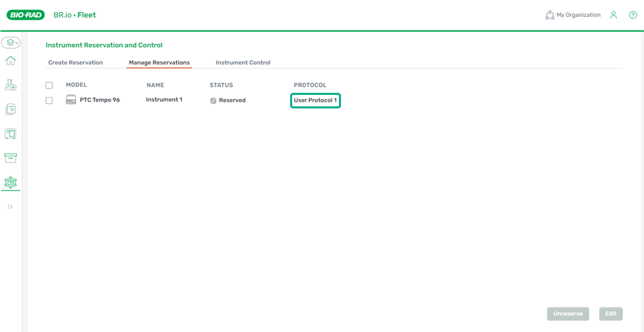Click the Bio-Rad logo

(26, 15)
